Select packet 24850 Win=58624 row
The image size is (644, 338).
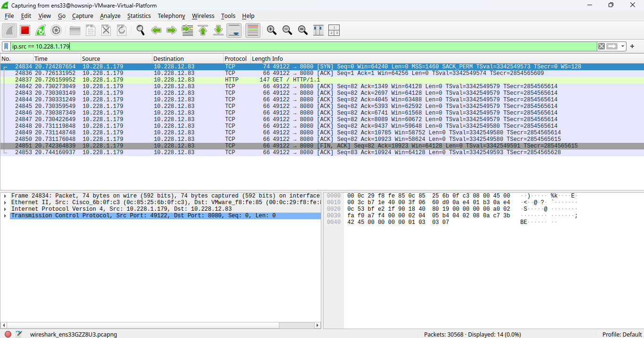(322, 140)
